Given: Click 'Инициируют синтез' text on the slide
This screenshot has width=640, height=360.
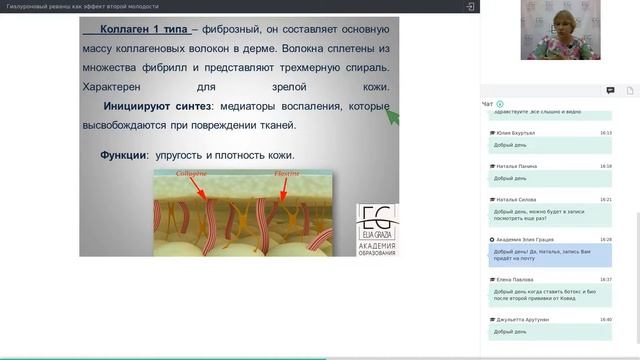Looking at the screenshot, I should click(157, 107).
